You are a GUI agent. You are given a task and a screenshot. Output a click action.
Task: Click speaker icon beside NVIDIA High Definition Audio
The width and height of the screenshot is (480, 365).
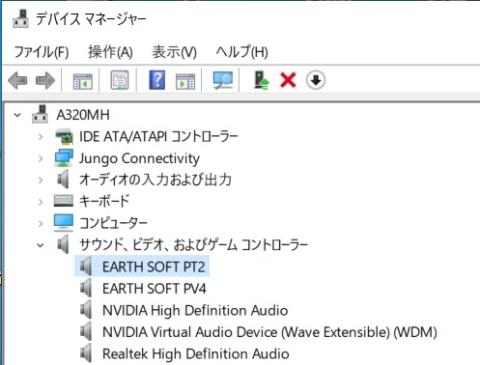(x=86, y=310)
